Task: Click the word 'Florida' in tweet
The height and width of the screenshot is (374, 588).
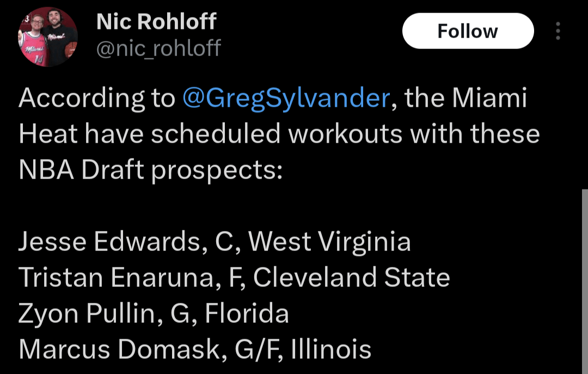Action: click(x=247, y=314)
